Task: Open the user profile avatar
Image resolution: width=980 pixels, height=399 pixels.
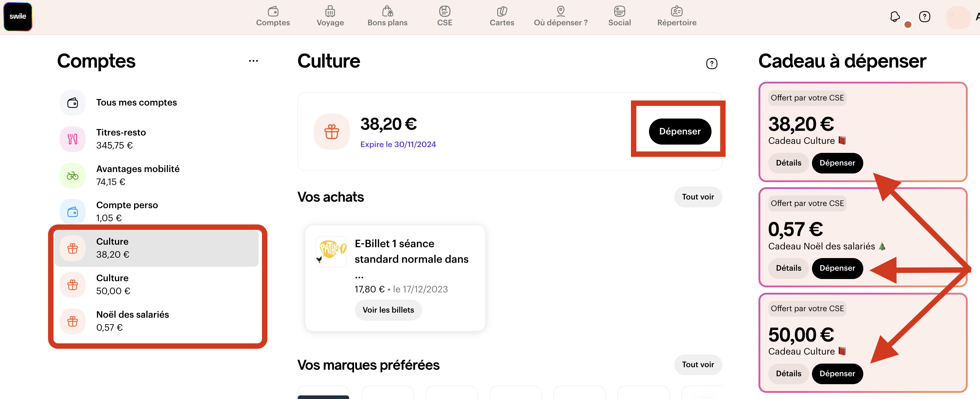Action: 958,17
